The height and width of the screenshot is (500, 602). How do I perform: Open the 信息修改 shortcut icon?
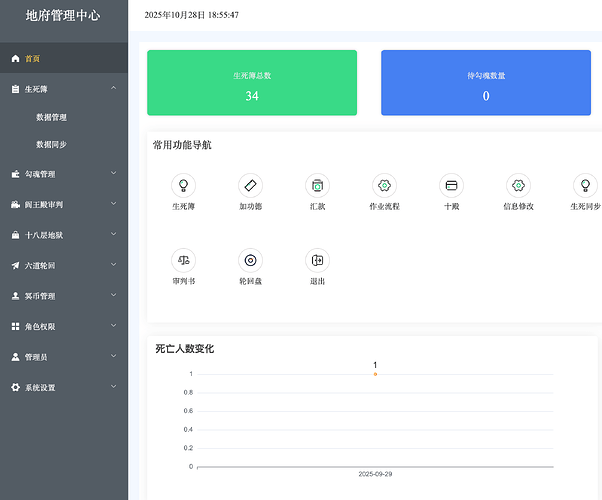point(518,185)
